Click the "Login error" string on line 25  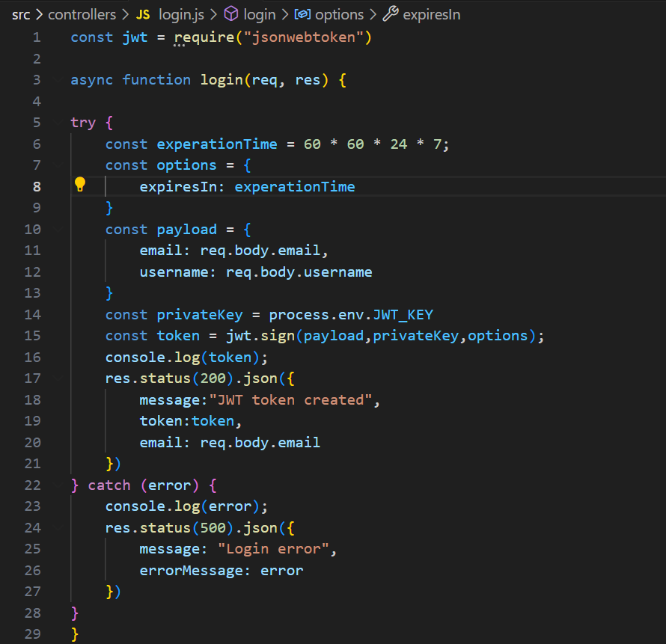(273, 549)
